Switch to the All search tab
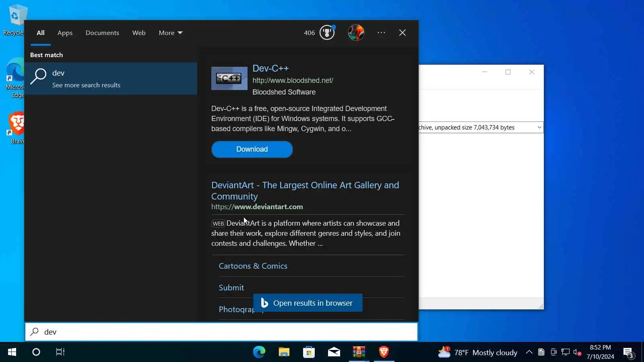Viewport: 644px width, 362px height. 41,33
